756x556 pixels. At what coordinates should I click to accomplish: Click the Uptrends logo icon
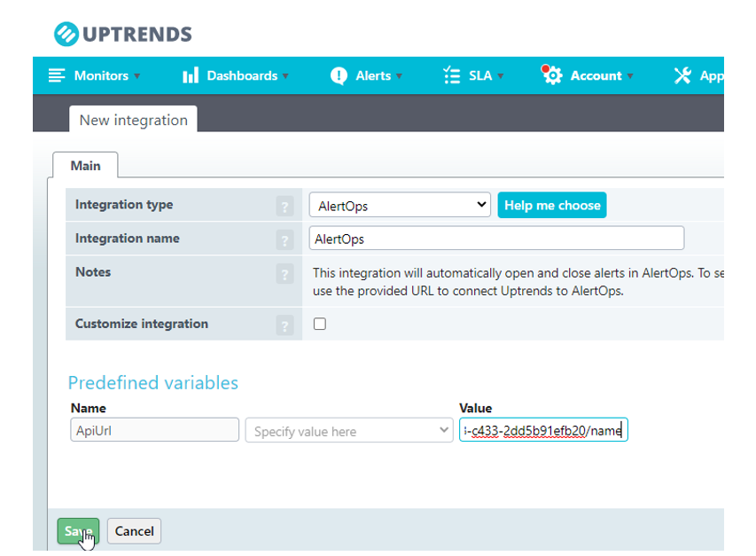[x=67, y=35]
